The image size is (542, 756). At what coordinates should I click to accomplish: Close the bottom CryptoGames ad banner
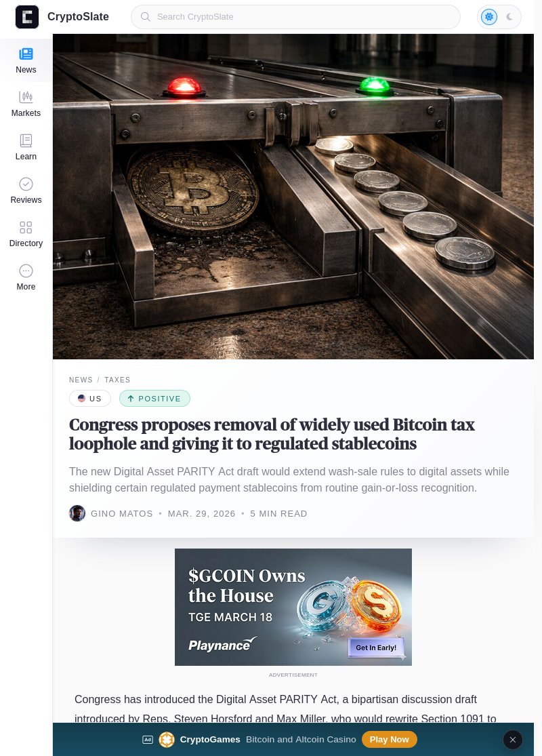point(513,740)
